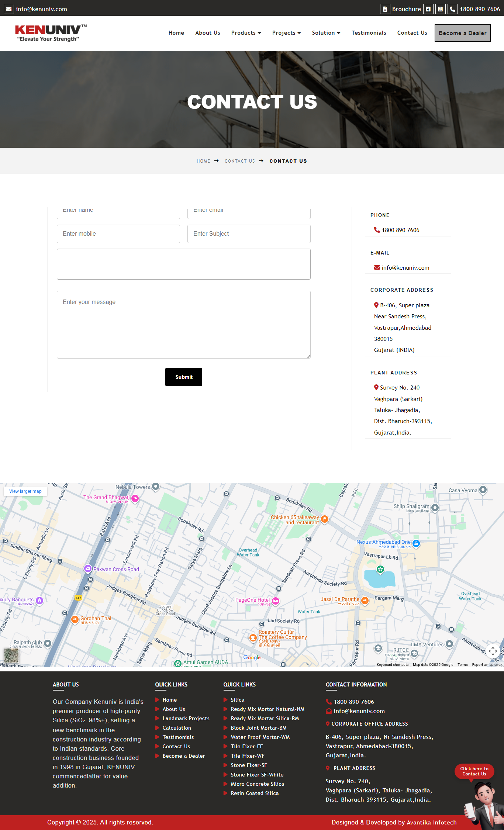Open the Solution dropdown menu
Image resolution: width=504 pixels, height=830 pixels.
[x=326, y=33]
